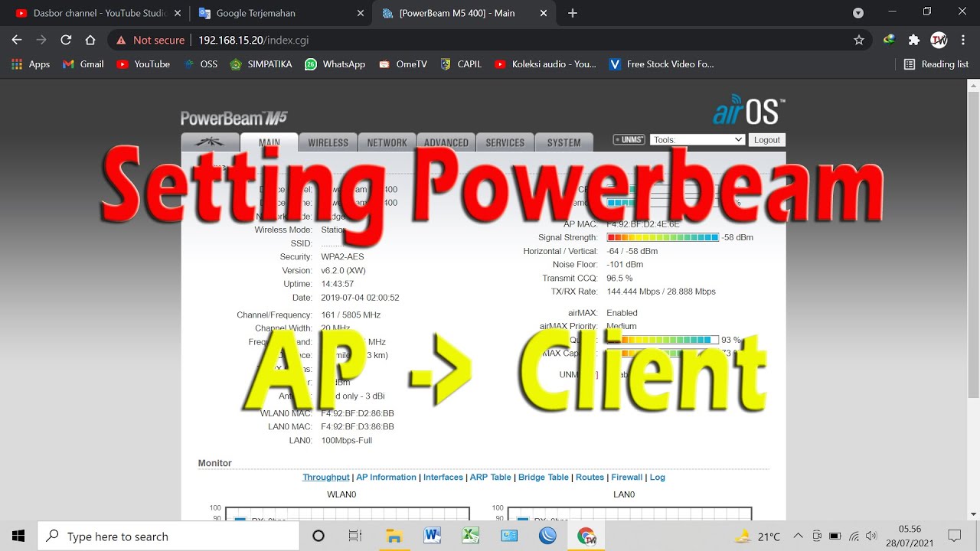Show hidden system tray icons

point(799,536)
